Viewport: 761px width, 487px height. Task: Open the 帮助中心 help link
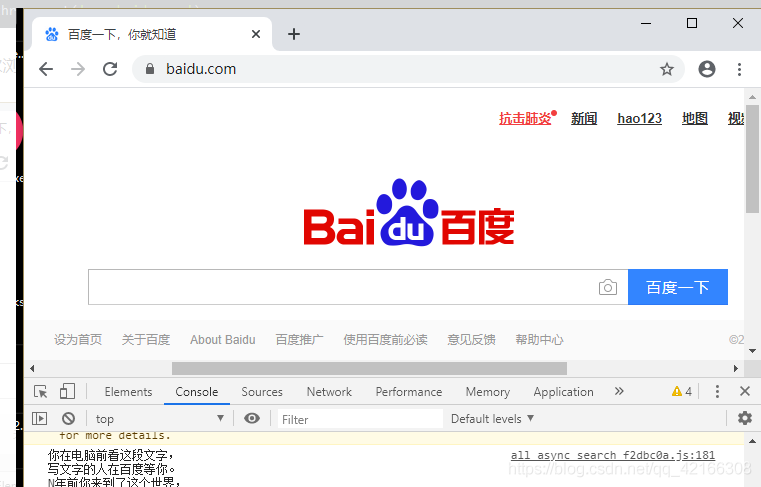point(539,339)
